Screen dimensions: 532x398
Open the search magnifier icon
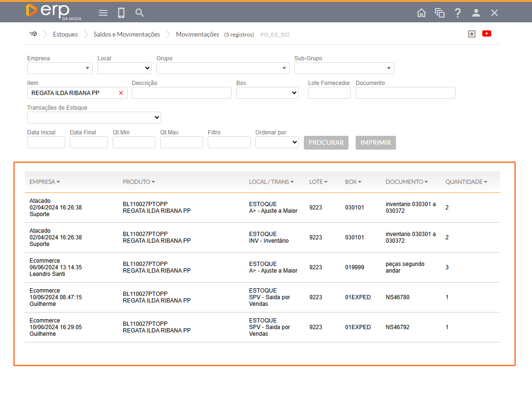pyautogui.click(x=139, y=13)
